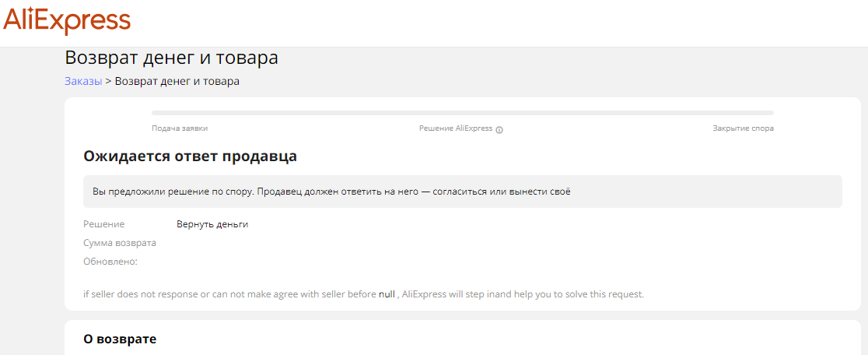The height and width of the screenshot is (355, 868).
Task: Select the Закрытие спора step label
Action: tap(743, 128)
